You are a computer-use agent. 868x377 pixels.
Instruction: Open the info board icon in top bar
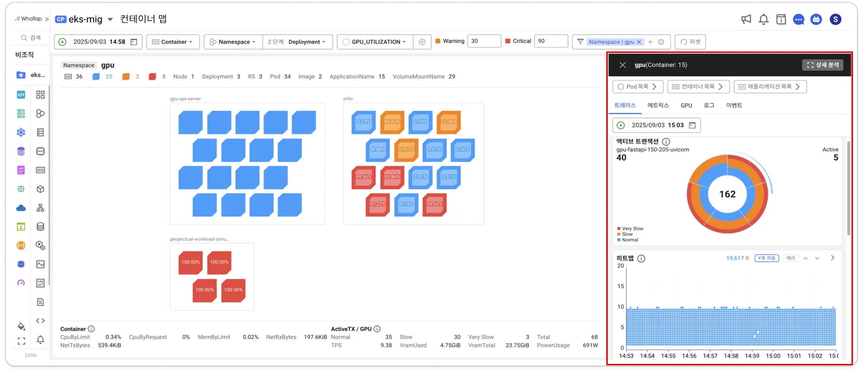click(781, 19)
